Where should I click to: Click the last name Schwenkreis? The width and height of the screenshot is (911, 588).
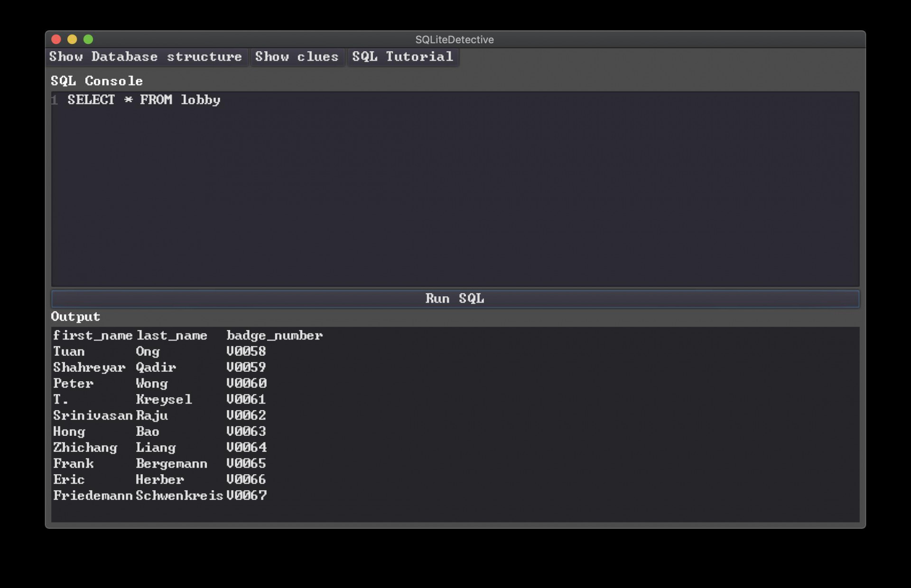179,496
